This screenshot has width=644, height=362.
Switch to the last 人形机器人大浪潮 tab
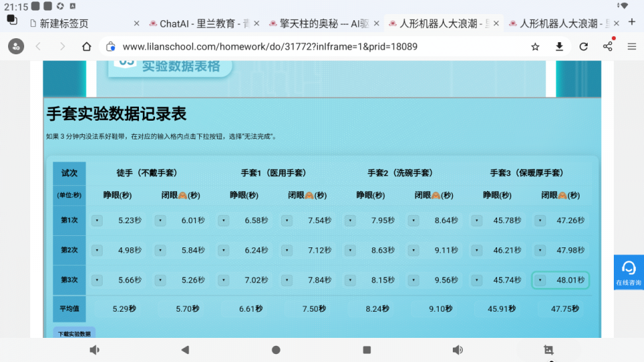(559, 24)
